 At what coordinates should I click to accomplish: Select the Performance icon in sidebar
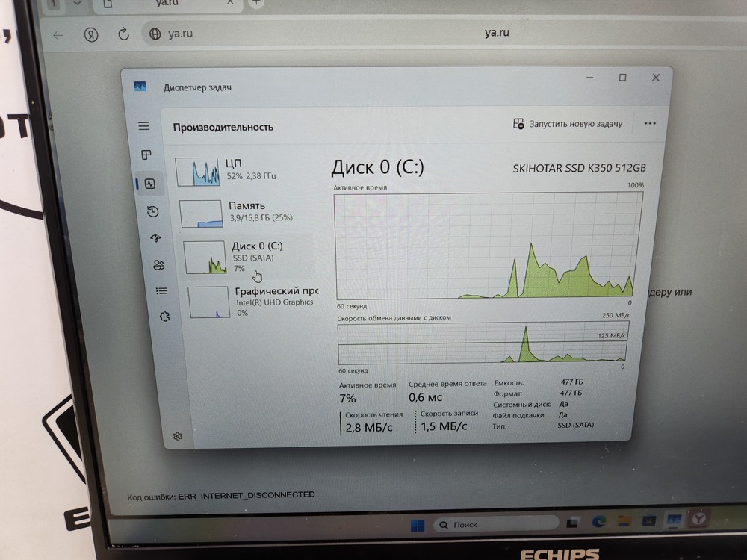(x=150, y=184)
